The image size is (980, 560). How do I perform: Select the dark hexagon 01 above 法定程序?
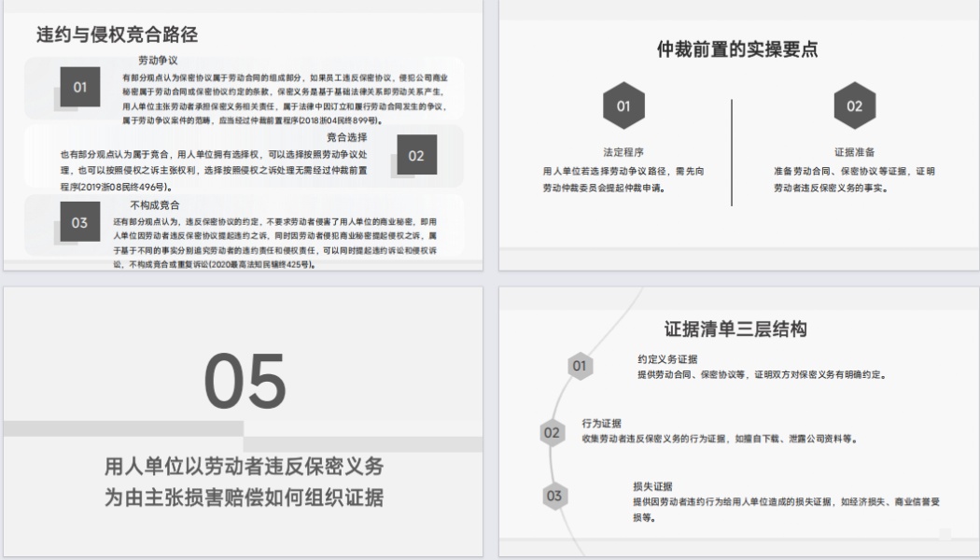click(623, 105)
